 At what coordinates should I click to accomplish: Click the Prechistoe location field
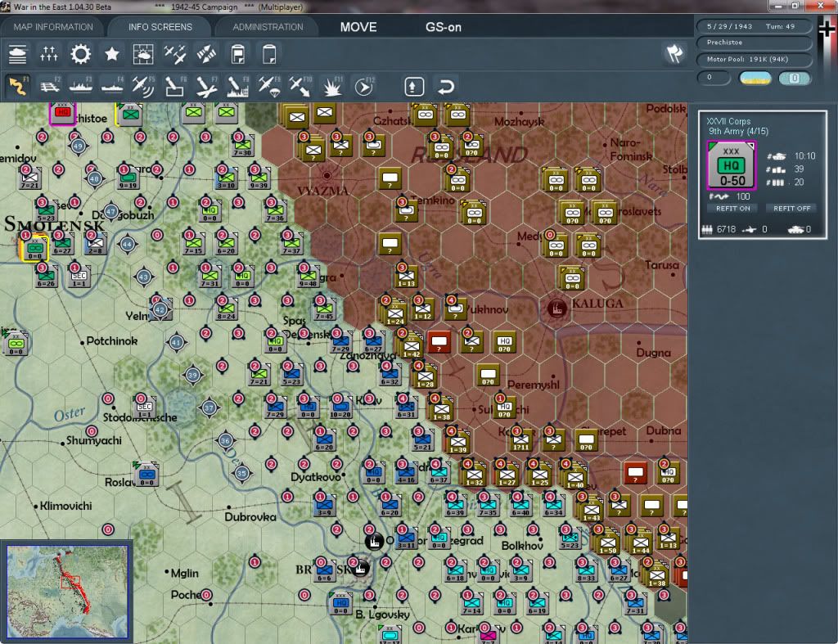(754, 43)
